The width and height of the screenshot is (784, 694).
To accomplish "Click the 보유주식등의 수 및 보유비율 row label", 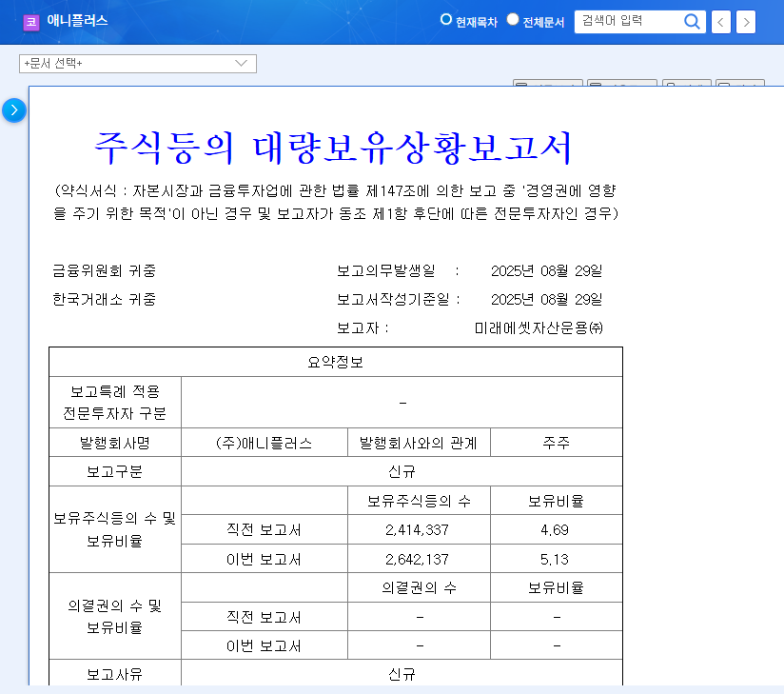I will [115, 529].
